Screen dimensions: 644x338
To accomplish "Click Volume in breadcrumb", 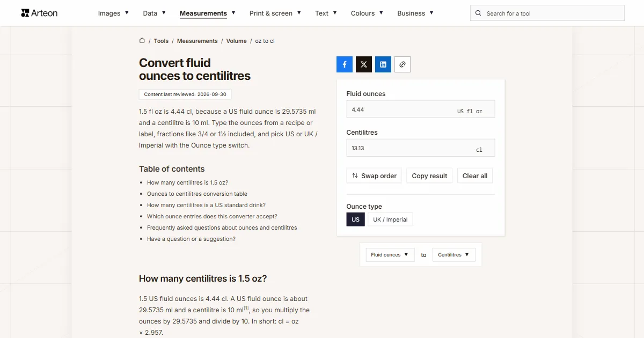I will click(237, 41).
